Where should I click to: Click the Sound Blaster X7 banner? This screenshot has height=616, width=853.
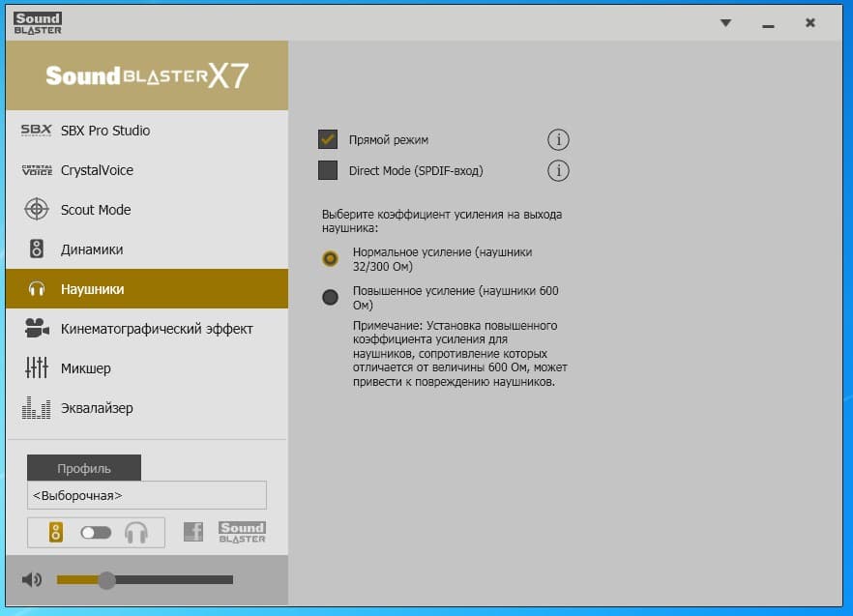pyautogui.click(x=147, y=75)
